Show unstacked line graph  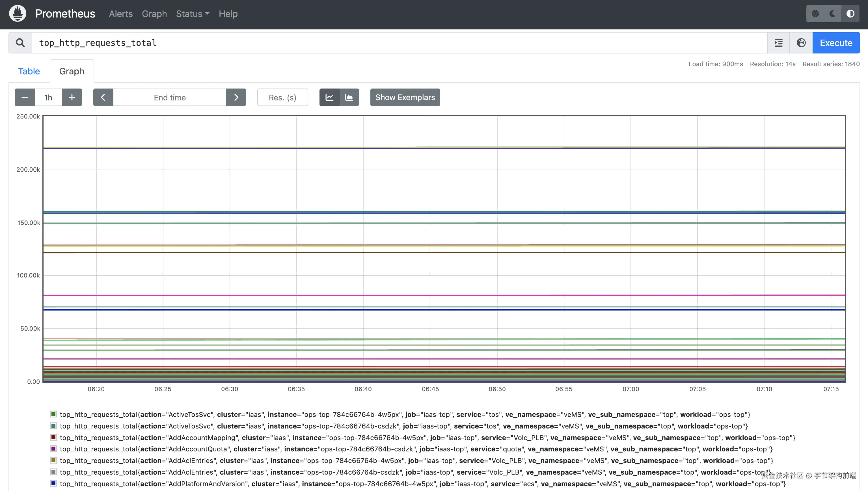click(x=329, y=98)
